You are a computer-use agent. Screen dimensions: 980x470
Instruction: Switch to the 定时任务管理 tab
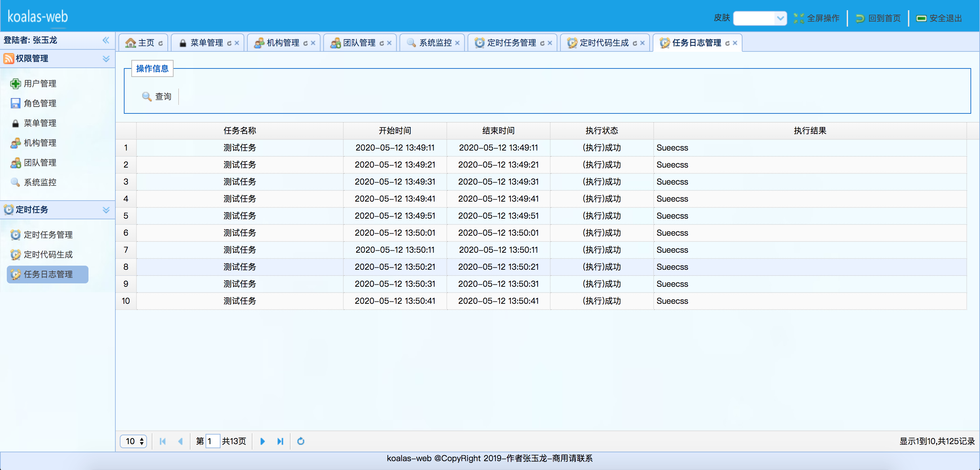tap(511, 43)
